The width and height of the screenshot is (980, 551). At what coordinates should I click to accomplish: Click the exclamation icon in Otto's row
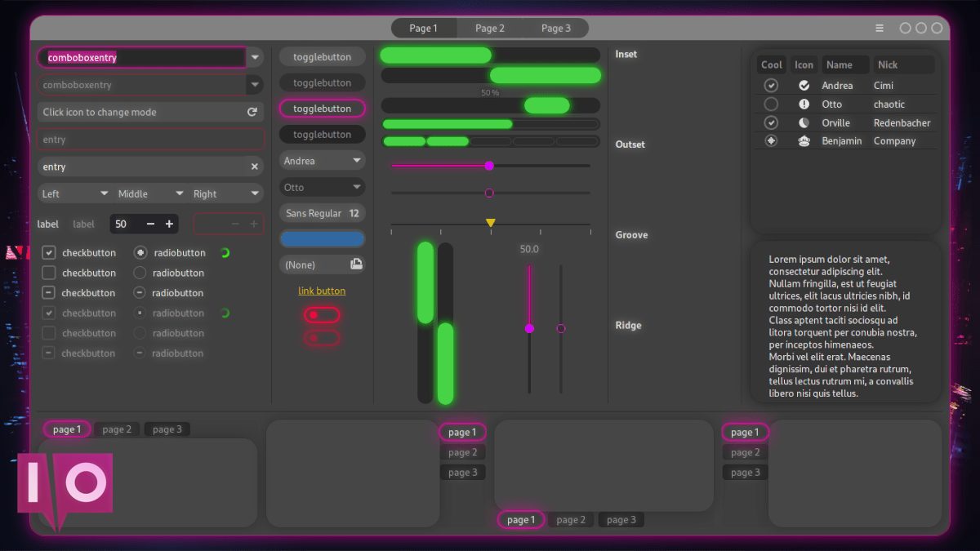pos(804,104)
